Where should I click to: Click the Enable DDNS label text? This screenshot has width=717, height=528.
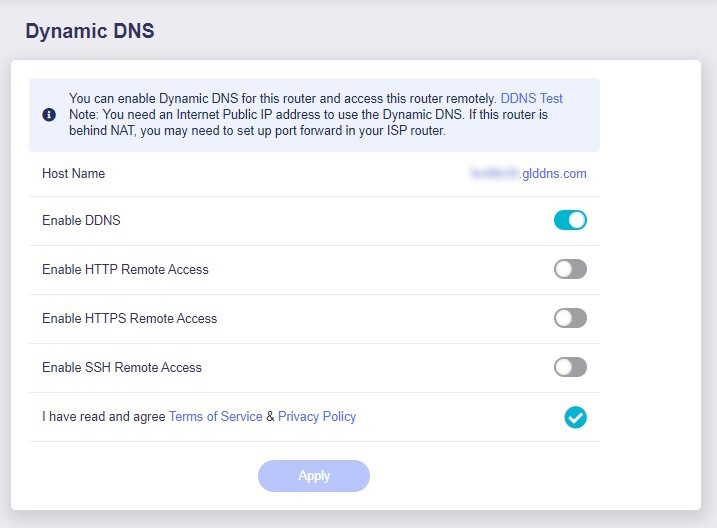tap(81, 220)
